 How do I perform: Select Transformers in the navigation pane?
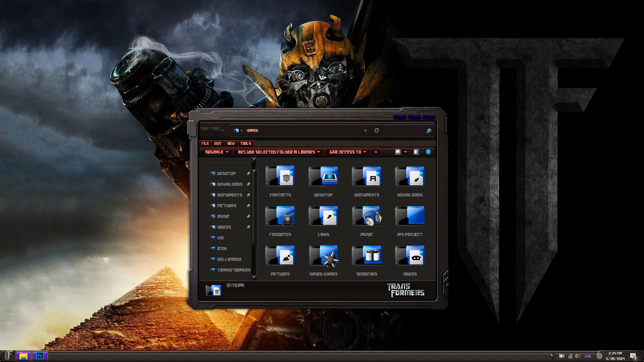pos(233,270)
